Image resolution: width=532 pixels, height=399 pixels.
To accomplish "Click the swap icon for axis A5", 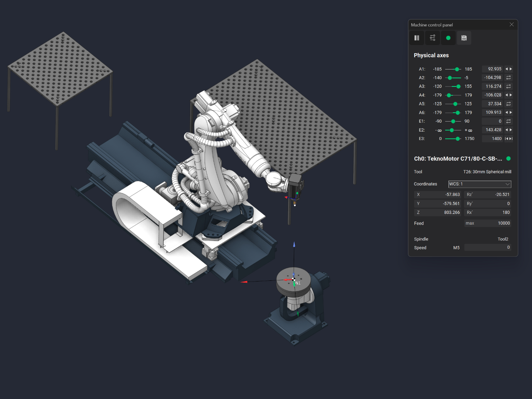I will tap(508, 104).
